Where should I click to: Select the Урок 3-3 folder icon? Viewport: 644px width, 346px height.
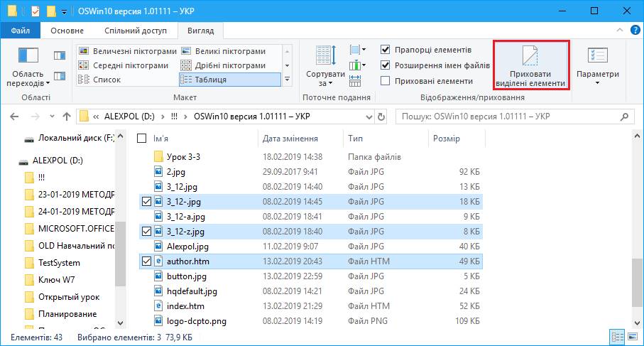click(158, 156)
